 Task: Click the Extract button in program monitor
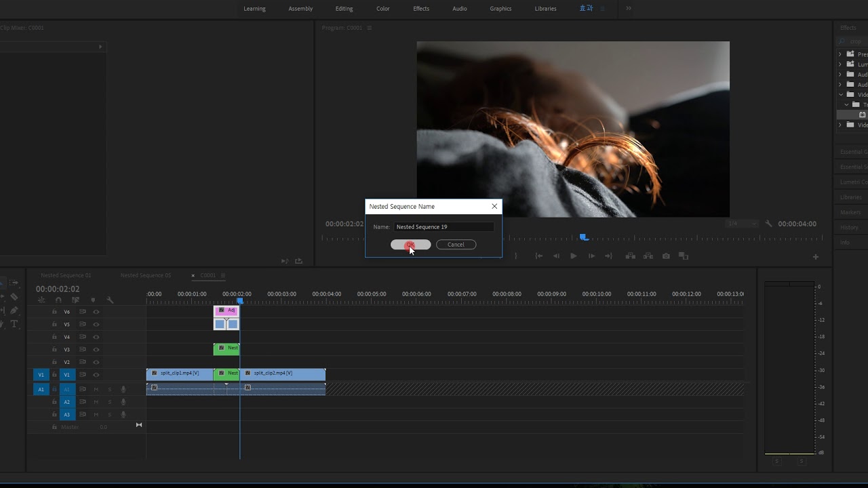pos(648,256)
